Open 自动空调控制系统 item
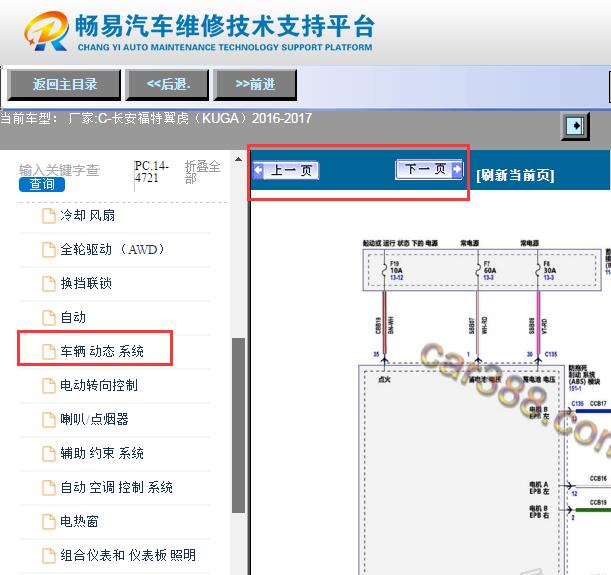 coord(115,487)
